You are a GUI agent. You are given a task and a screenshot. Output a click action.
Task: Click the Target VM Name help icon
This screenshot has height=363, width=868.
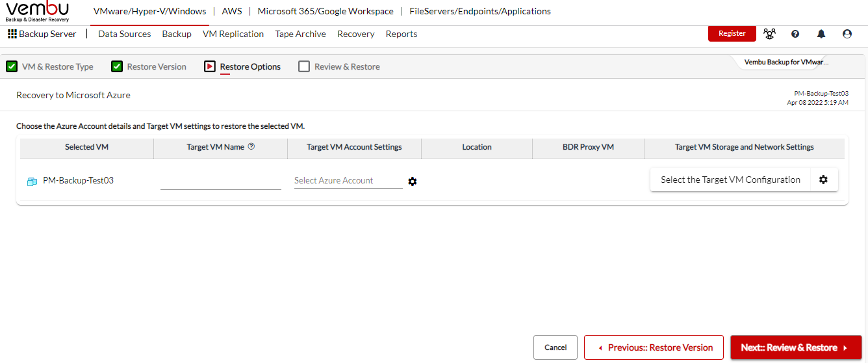coord(251,147)
